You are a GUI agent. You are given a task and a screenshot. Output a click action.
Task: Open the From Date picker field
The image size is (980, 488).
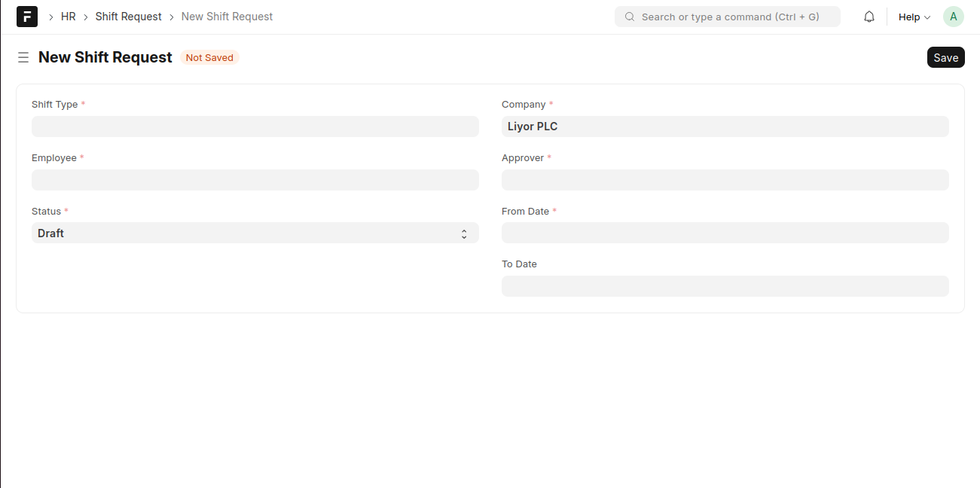pos(725,233)
